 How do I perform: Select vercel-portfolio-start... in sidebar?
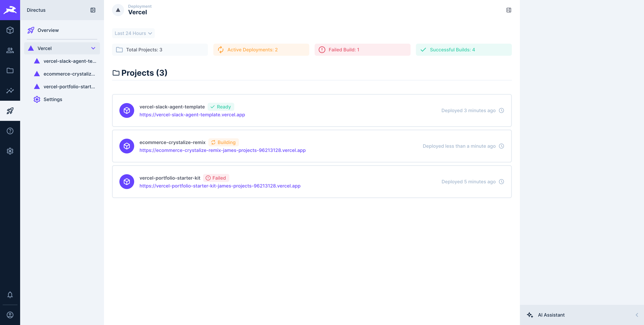(x=69, y=87)
